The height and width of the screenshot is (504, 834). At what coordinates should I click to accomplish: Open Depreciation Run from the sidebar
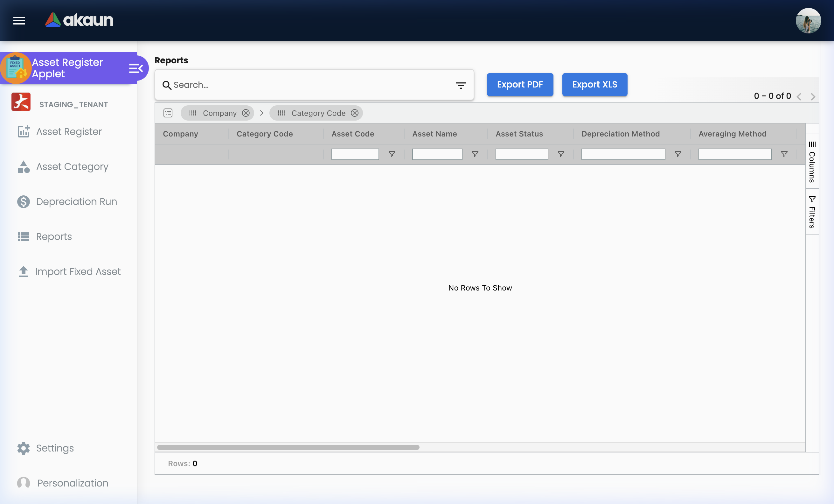pyautogui.click(x=23, y=201)
